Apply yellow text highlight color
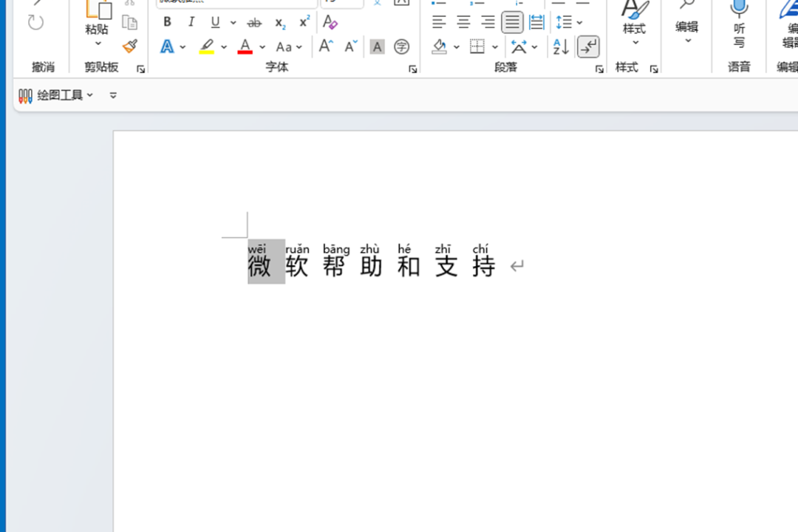This screenshot has width=798, height=532. (206, 47)
